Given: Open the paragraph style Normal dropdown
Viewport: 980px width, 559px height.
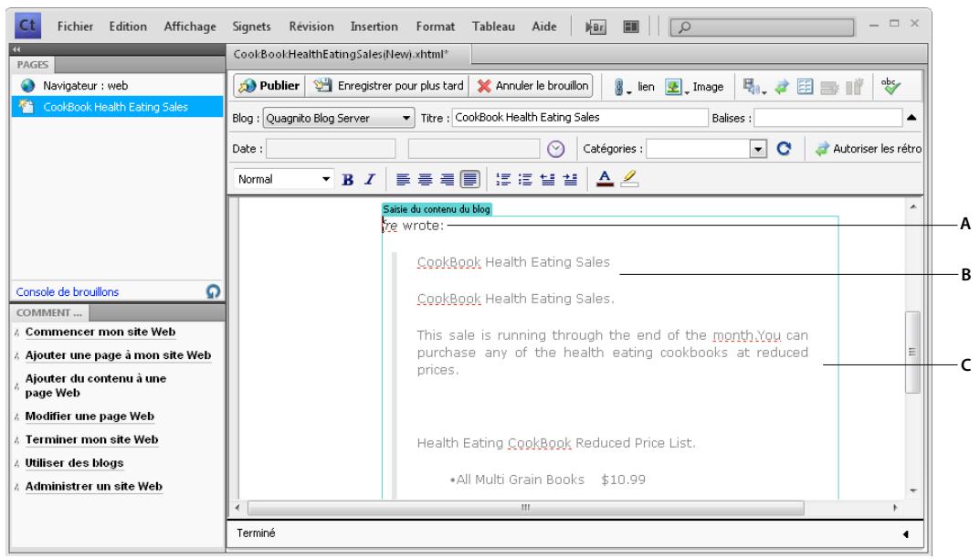Looking at the screenshot, I should (x=325, y=179).
